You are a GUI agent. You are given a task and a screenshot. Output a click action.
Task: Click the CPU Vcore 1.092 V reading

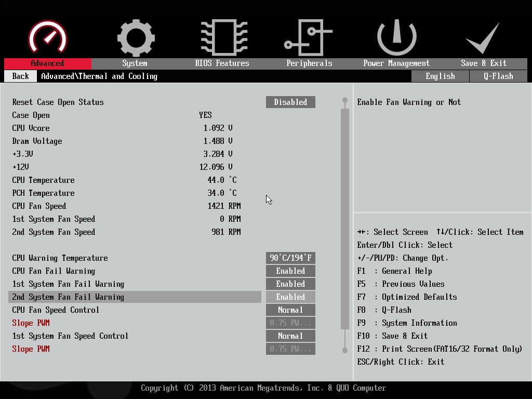click(218, 128)
